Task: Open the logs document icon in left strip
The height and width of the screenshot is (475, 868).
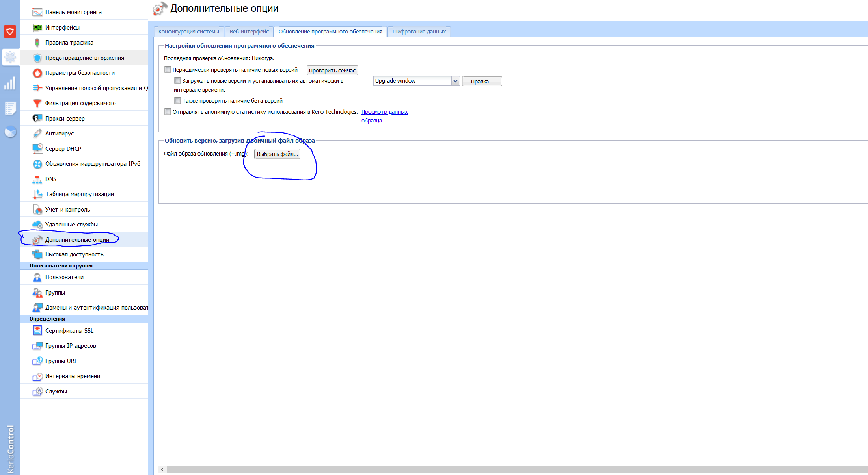Action: pos(10,108)
